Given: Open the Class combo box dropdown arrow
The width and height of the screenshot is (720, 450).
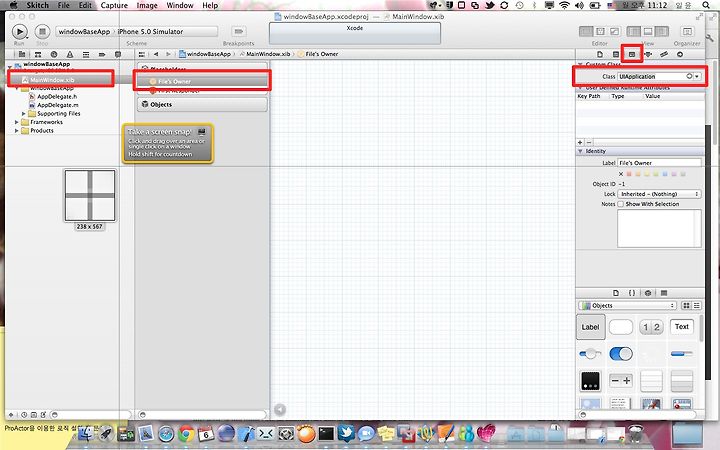Looking at the screenshot, I should point(698,76).
